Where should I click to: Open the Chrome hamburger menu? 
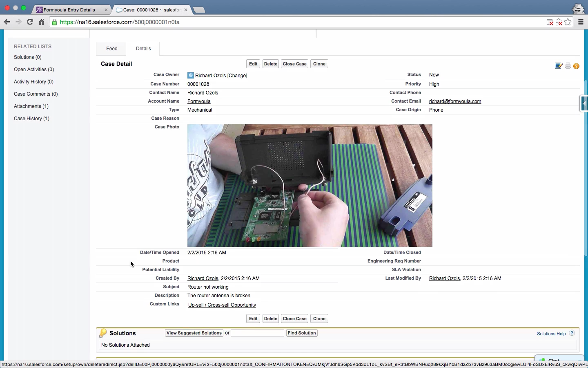point(581,22)
